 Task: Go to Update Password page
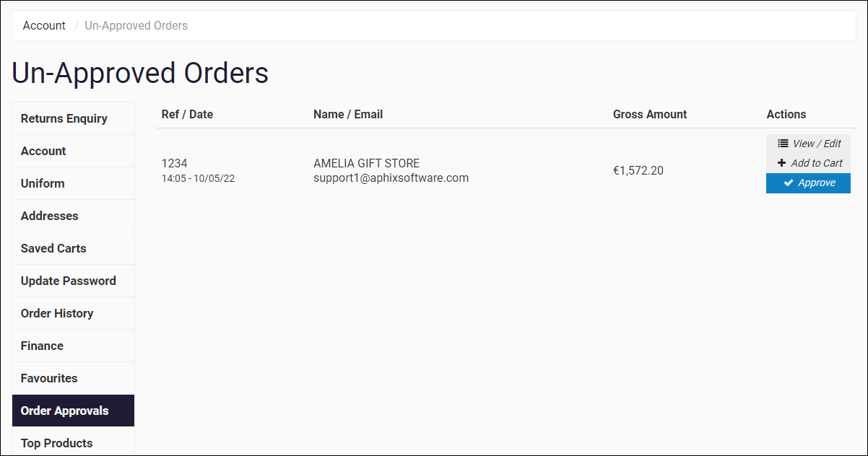point(69,281)
